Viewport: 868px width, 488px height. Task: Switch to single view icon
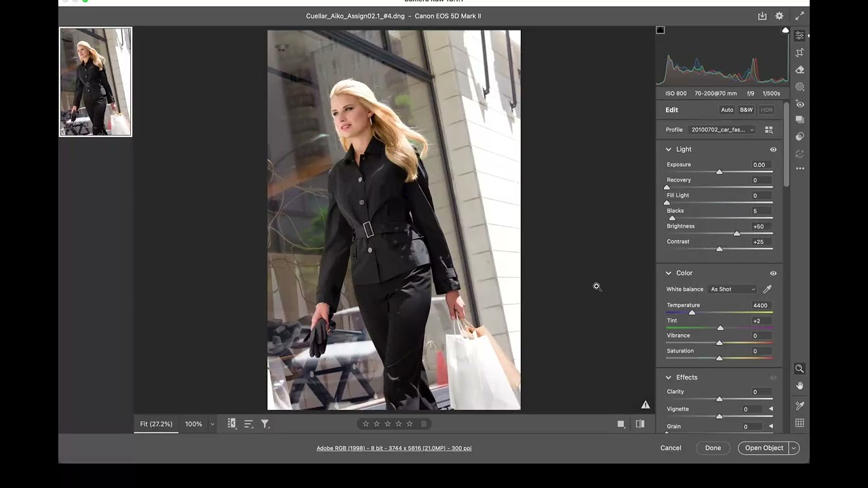621,424
